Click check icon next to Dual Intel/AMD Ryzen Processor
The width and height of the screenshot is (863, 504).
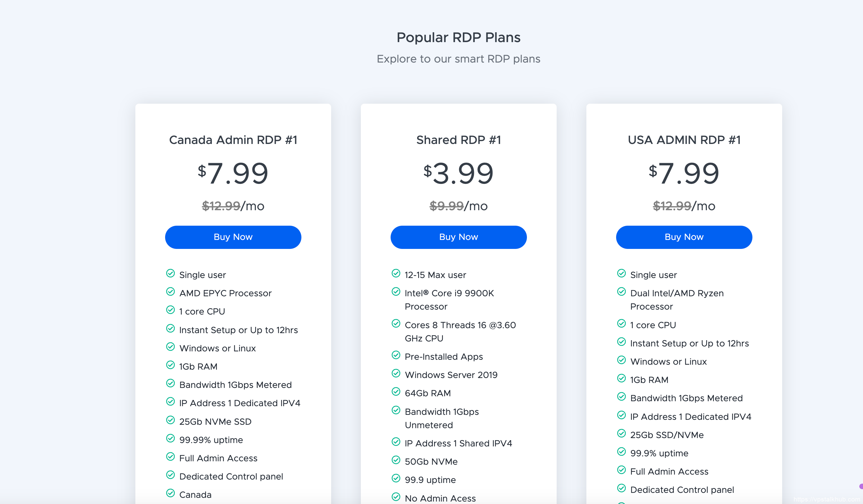pos(621,292)
